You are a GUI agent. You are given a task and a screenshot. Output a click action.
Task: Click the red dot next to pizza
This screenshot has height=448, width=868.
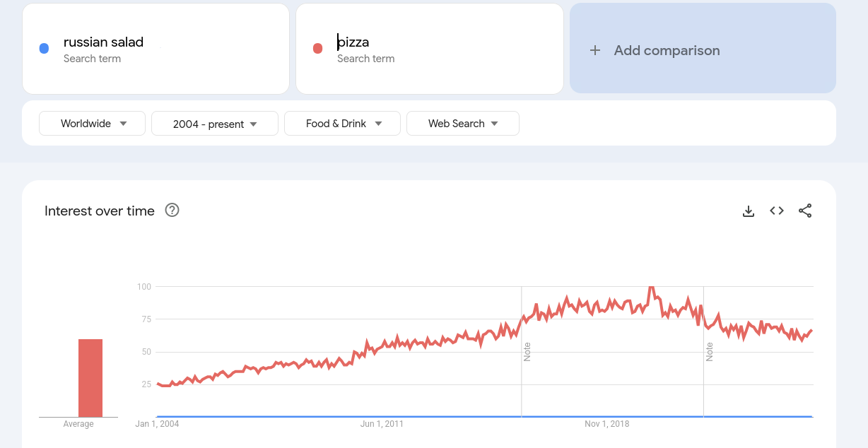[x=317, y=48]
